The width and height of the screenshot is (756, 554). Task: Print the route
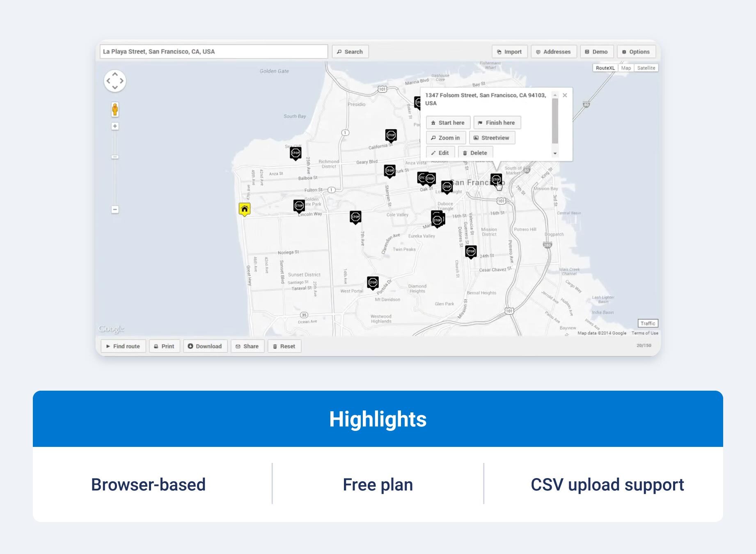click(x=164, y=346)
